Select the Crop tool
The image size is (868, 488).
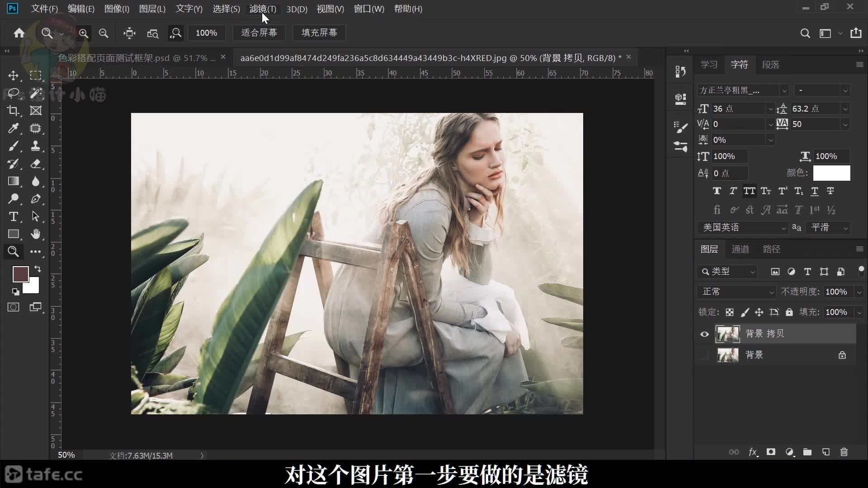point(13,111)
